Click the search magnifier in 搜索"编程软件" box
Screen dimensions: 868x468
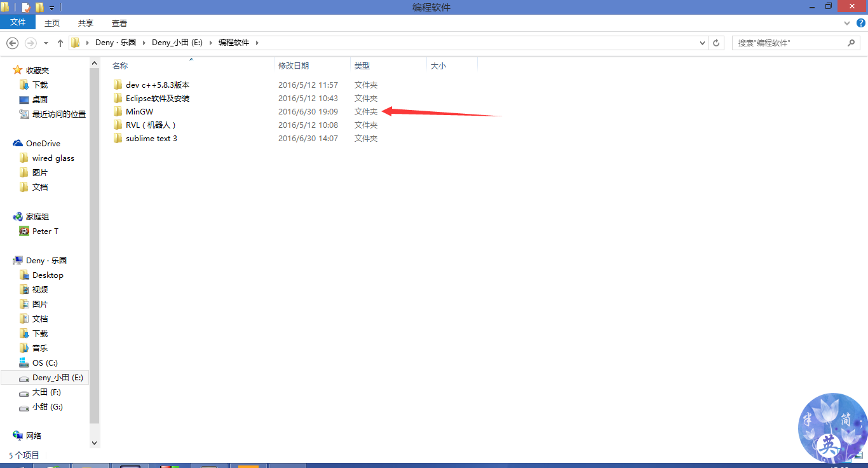tap(851, 43)
